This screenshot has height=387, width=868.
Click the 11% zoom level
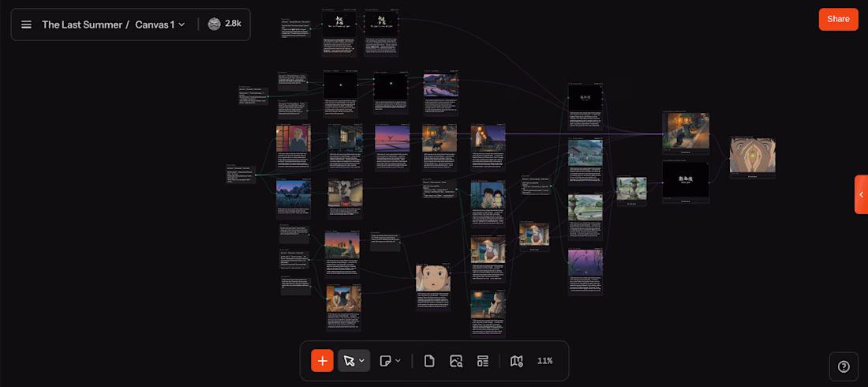pyautogui.click(x=544, y=361)
